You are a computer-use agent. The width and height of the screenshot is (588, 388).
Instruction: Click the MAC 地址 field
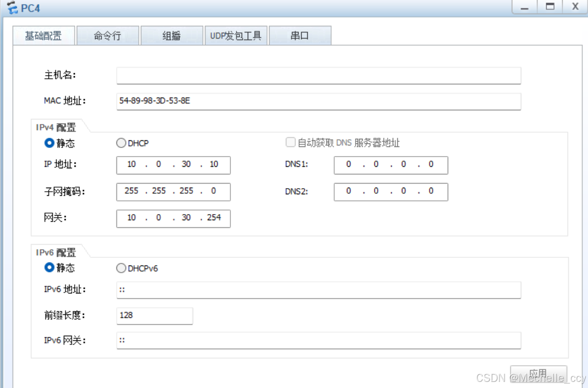click(319, 101)
